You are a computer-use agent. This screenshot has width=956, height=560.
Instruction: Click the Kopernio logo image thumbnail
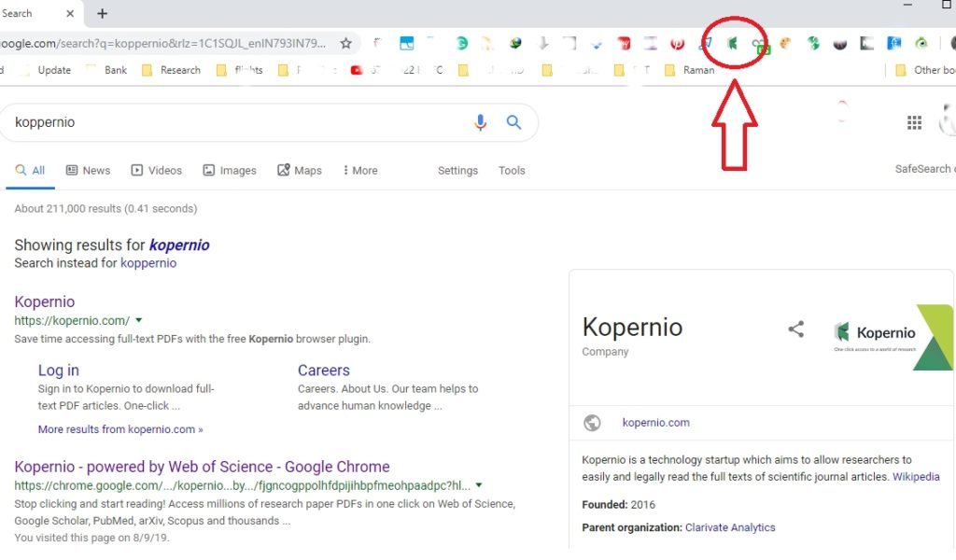point(893,337)
